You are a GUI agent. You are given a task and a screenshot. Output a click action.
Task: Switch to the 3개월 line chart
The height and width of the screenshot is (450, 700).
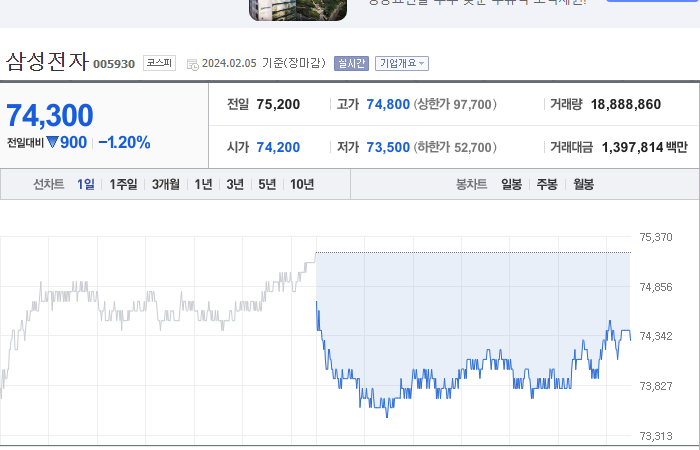click(166, 184)
